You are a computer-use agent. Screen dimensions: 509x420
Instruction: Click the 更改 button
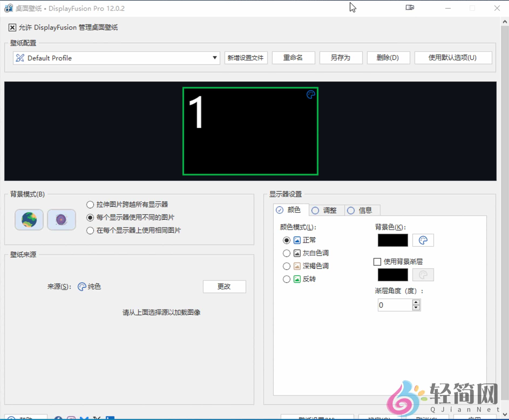click(224, 287)
